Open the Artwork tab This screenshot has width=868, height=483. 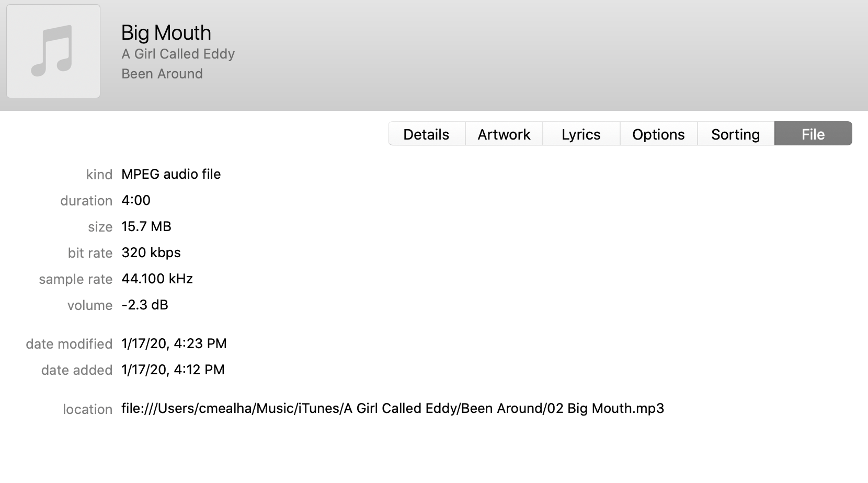[x=504, y=134]
